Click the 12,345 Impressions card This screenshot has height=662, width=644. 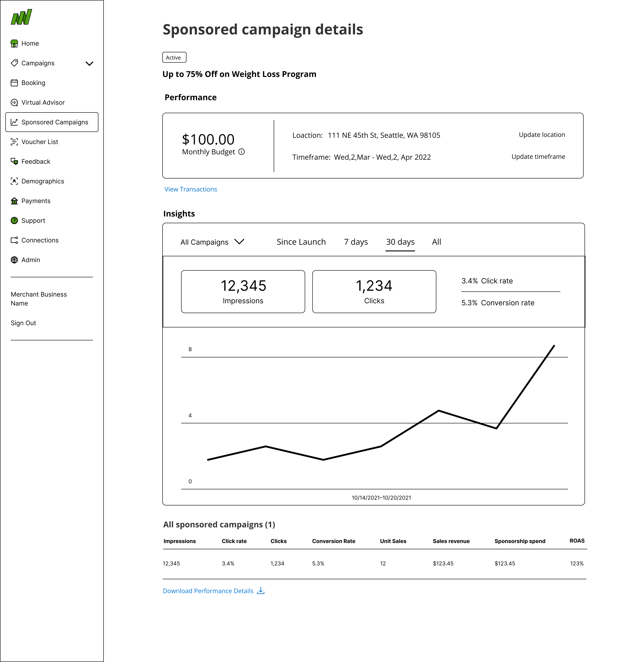[x=243, y=292]
